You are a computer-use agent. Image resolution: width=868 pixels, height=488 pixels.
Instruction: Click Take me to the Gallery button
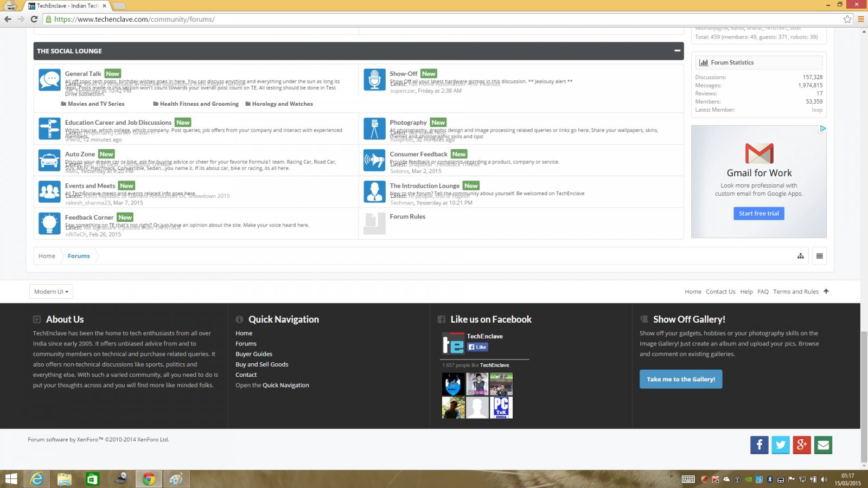pyautogui.click(x=681, y=379)
